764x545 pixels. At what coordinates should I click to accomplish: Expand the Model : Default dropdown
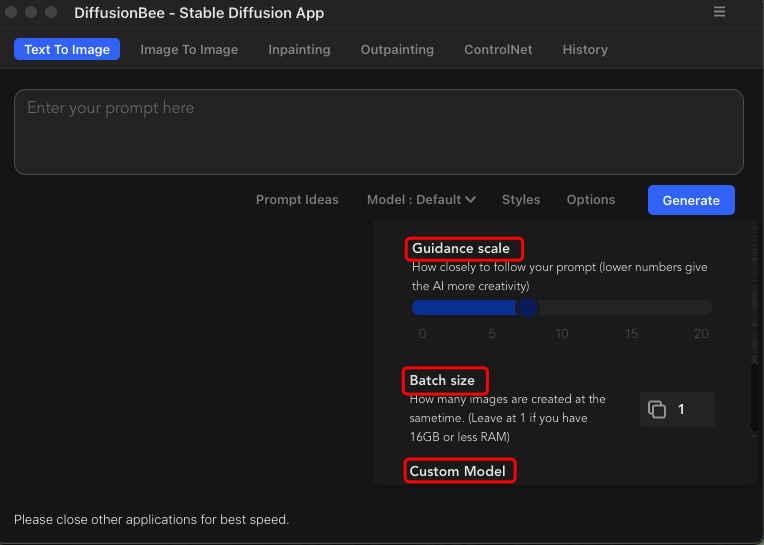pos(421,200)
